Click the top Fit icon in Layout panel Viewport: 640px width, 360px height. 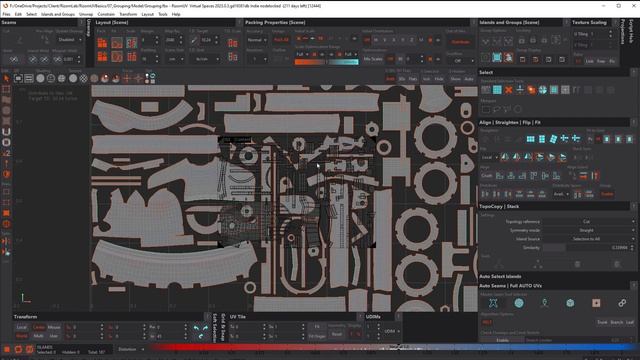[x=117, y=42]
